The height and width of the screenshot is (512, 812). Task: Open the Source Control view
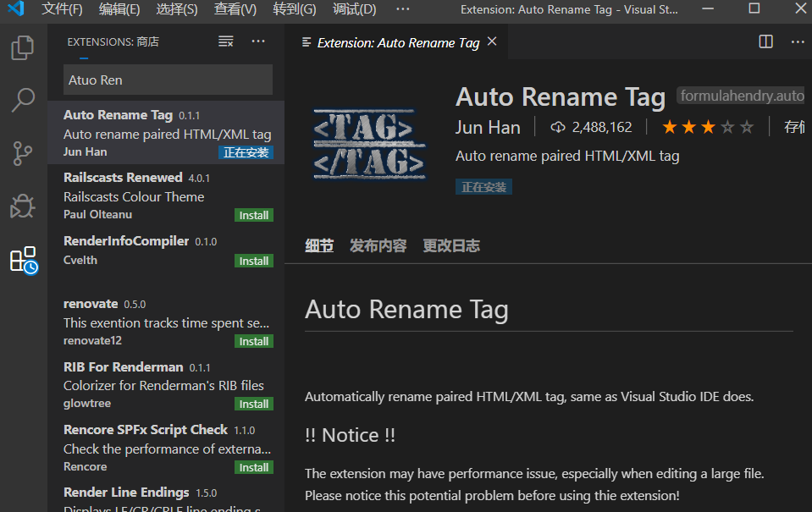[x=23, y=153]
